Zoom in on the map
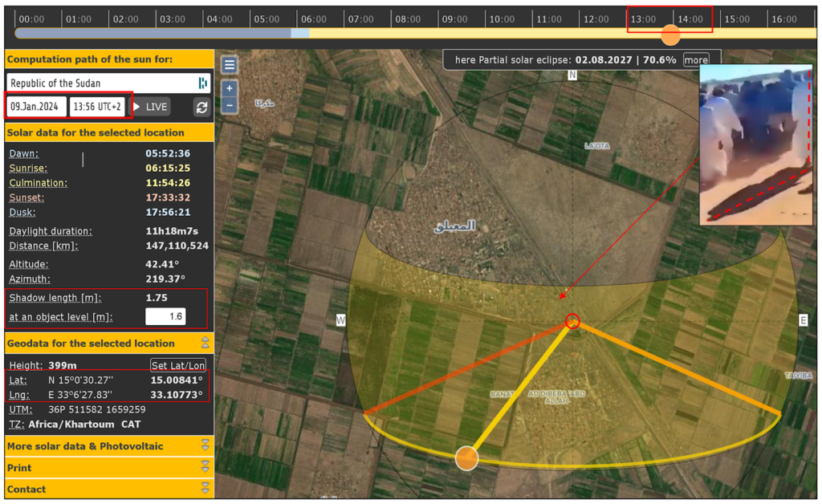Screen dimensions: 822x504 point(230,88)
